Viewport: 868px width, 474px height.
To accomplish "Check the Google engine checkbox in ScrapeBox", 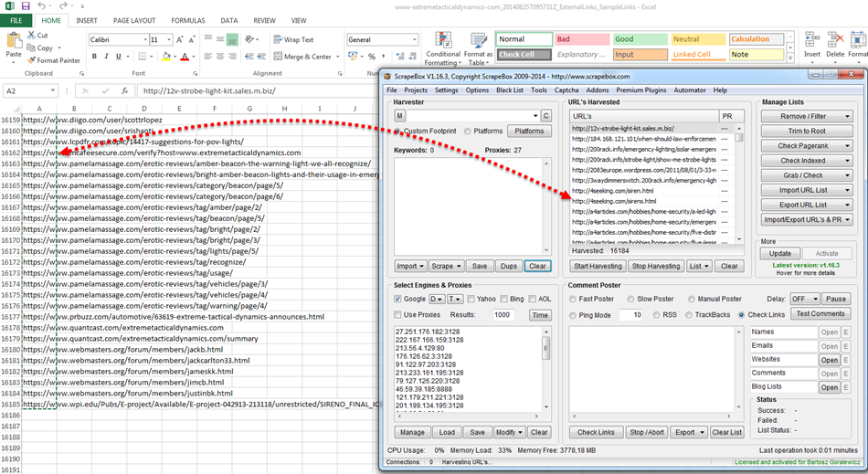I will click(x=397, y=299).
